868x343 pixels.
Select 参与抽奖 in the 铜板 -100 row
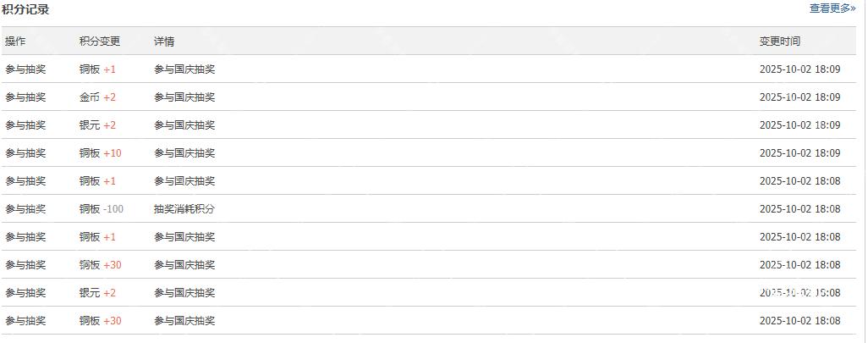(x=25, y=209)
